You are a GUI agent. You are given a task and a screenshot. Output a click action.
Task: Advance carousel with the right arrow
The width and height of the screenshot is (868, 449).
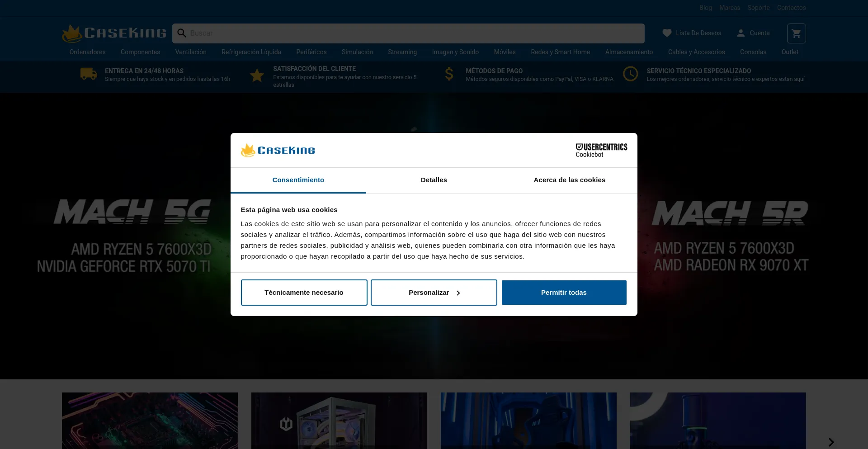(831, 442)
